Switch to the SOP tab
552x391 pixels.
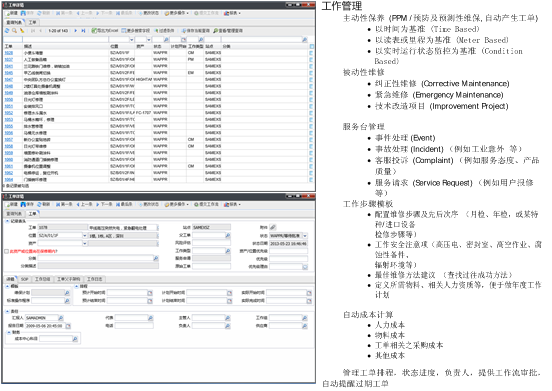pyautogui.click(x=24, y=279)
